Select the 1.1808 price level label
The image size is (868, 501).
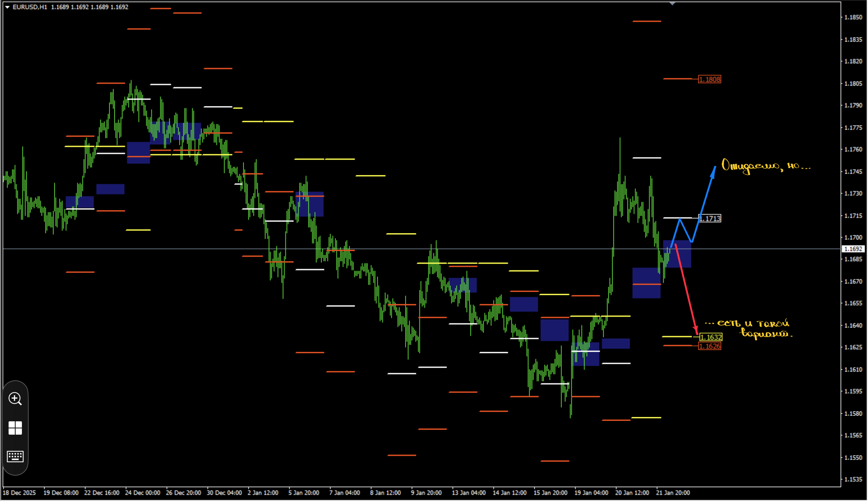point(709,79)
